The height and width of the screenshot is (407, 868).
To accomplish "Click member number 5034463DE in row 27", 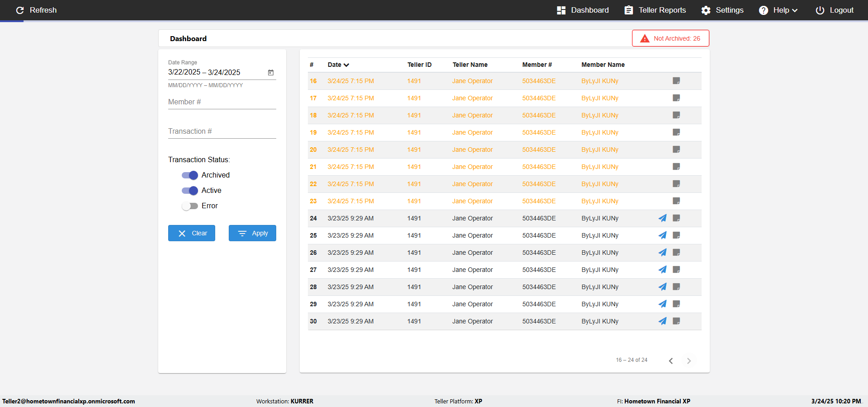I will pyautogui.click(x=539, y=270).
